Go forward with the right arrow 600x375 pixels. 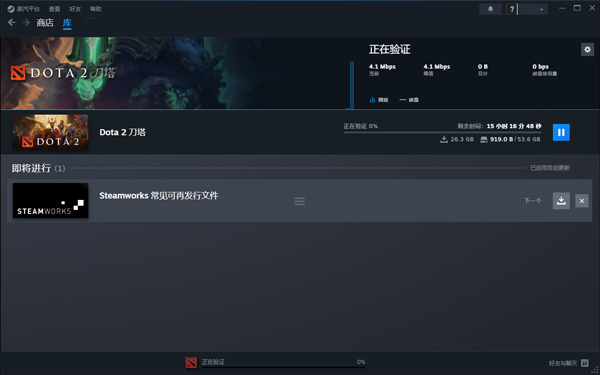26,23
